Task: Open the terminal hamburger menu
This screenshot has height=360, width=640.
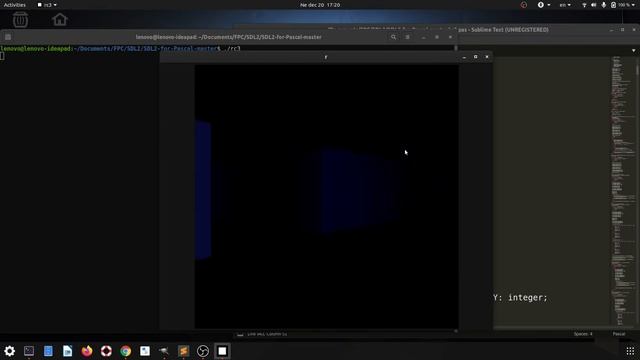Action: [x=407, y=37]
